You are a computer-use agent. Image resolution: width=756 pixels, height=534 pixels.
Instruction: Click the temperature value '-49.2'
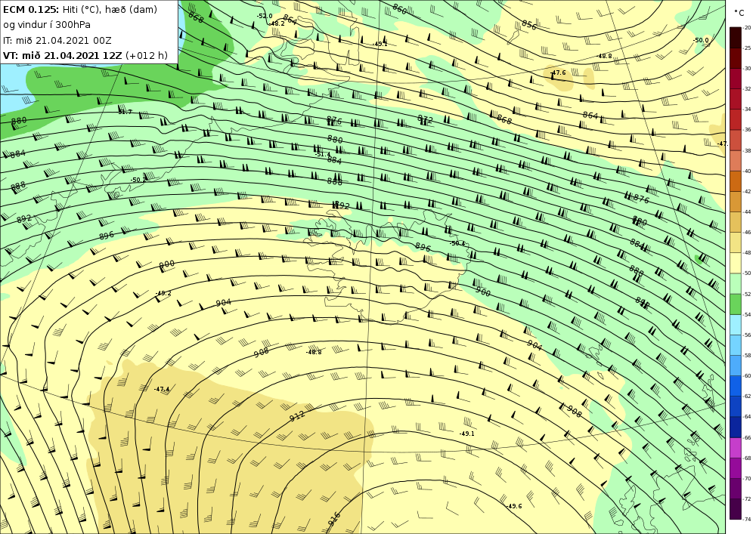point(163,293)
